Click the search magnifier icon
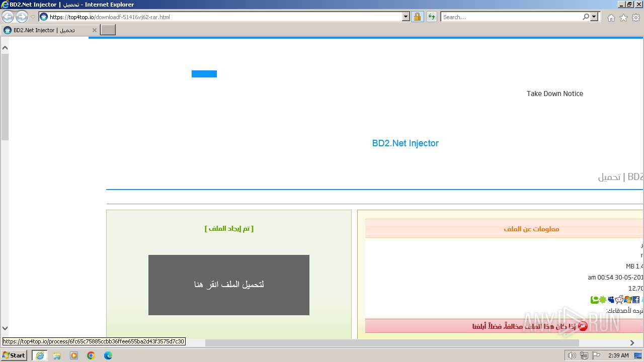Image resolution: width=644 pixels, height=362 pixels. click(586, 17)
